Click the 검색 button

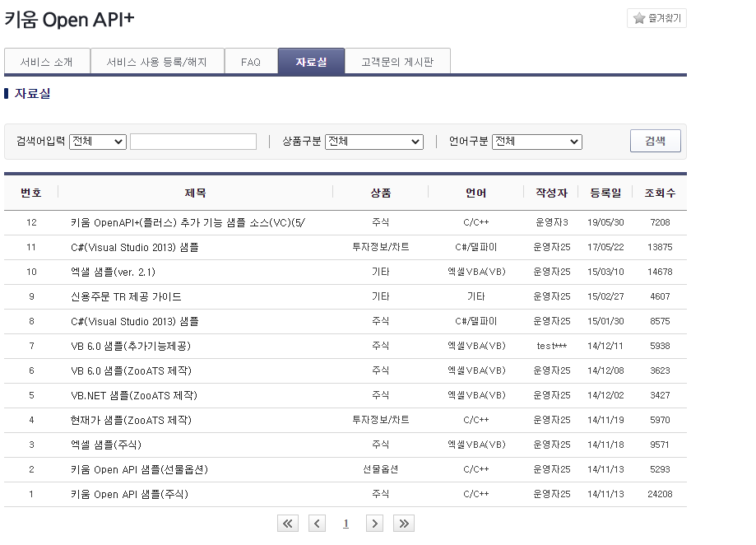[x=656, y=141]
